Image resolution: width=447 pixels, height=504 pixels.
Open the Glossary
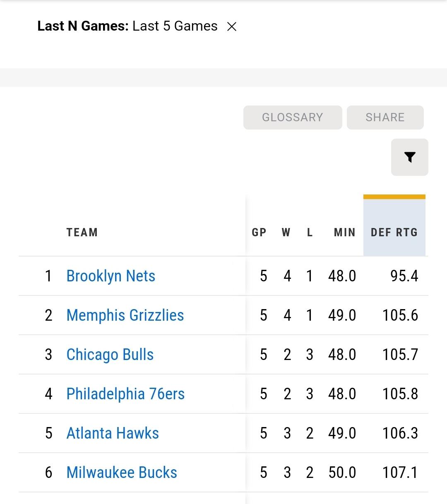(292, 118)
